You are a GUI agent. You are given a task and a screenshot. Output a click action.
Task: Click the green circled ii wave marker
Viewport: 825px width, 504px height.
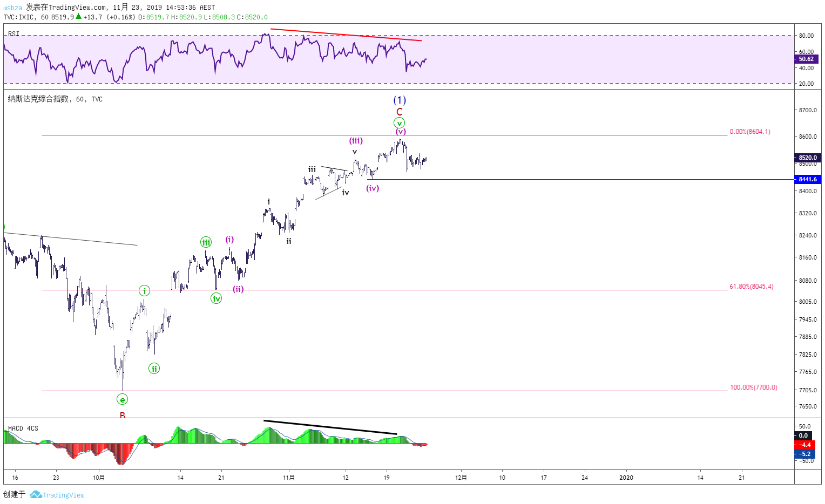tap(154, 369)
